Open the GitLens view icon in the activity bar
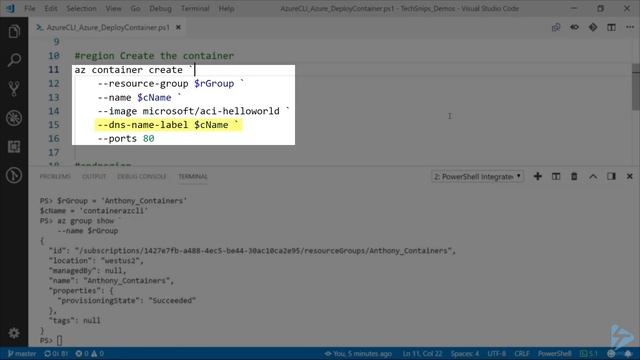The height and width of the screenshot is (360, 640). pos(14,176)
